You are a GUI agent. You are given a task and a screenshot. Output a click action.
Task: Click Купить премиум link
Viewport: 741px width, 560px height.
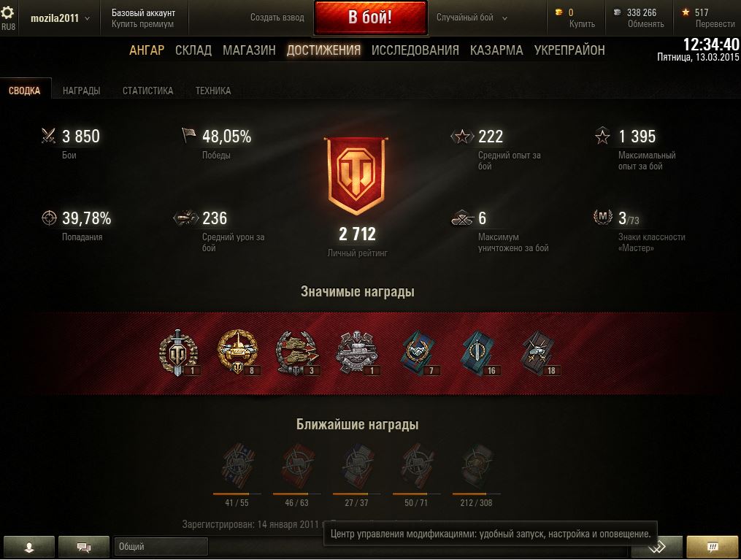[142, 24]
